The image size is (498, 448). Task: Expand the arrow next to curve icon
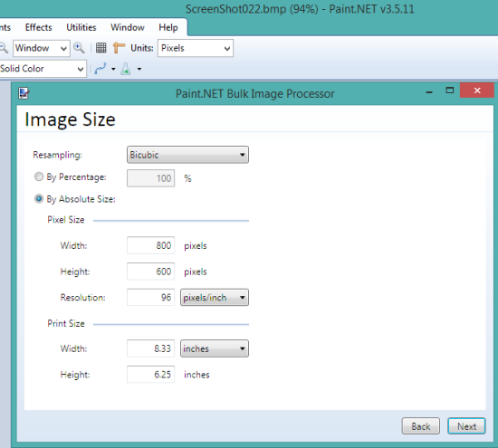(x=113, y=69)
